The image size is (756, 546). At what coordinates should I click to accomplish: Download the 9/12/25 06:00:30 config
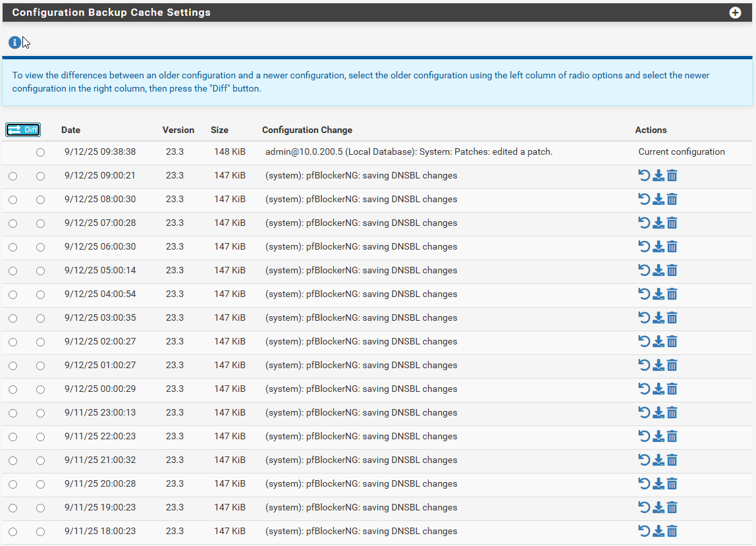coord(658,246)
